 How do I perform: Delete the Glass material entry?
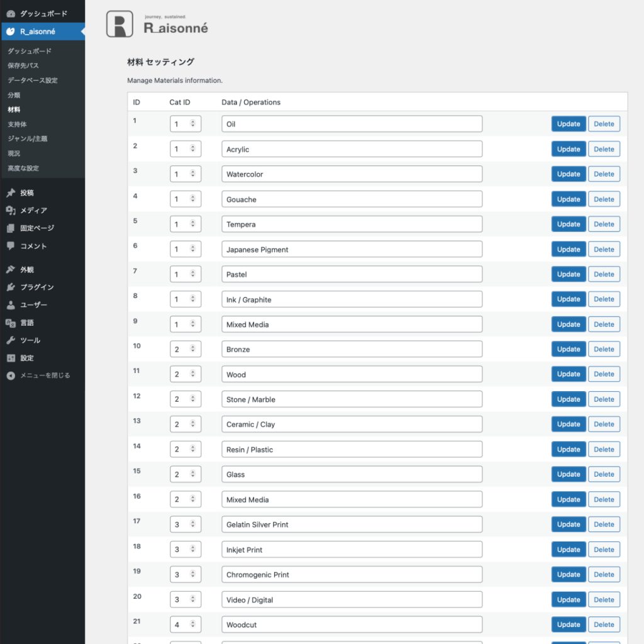604,474
